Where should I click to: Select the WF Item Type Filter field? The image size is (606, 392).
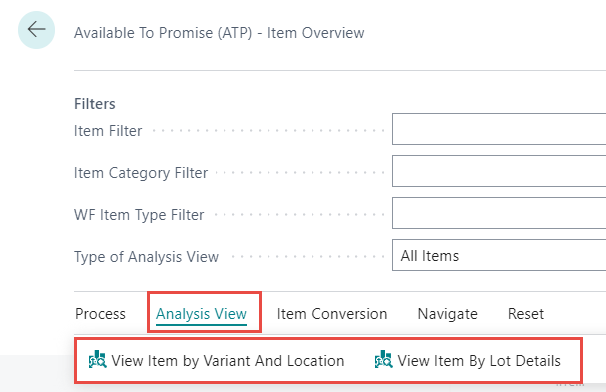pyautogui.click(x=499, y=213)
